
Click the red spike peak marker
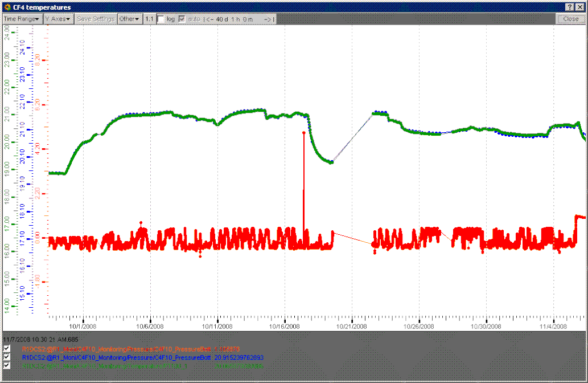coord(304,133)
